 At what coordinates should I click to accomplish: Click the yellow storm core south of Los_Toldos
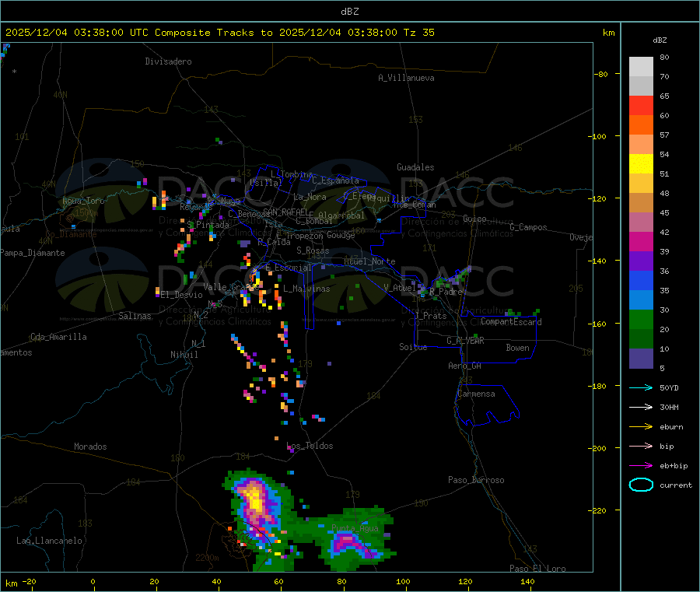[x=256, y=499]
